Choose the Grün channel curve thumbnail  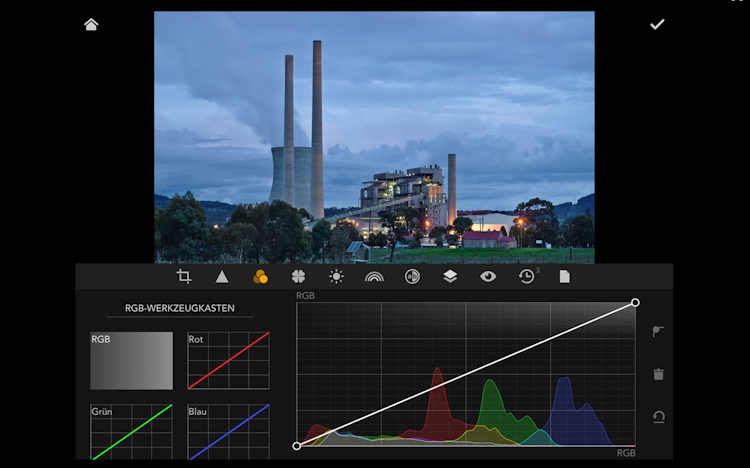pyautogui.click(x=131, y=432)
